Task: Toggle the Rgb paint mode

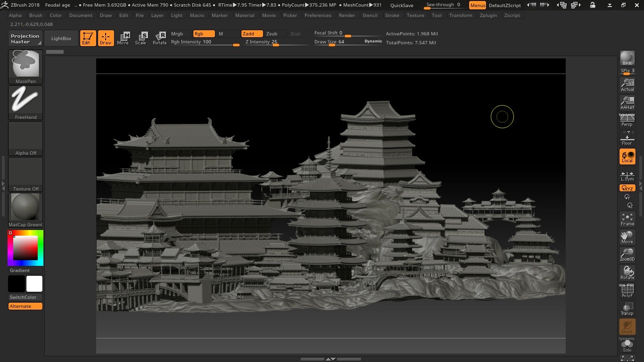Action: [204, 34]
